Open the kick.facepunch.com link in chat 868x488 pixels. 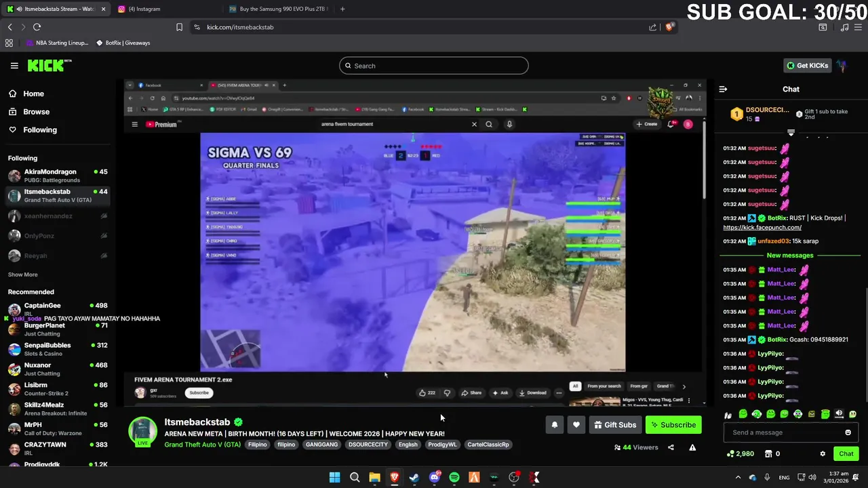point(762,228)
